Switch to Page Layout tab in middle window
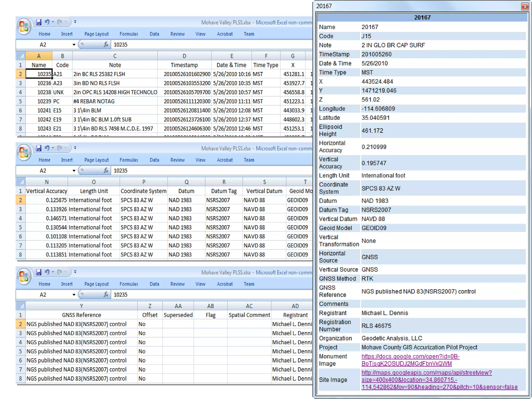The width and height of the screenshot is (532, 399). 96,160
